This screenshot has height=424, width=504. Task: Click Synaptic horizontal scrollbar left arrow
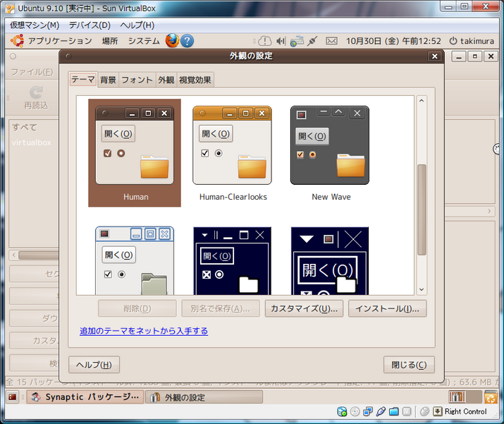pos(14,255)
